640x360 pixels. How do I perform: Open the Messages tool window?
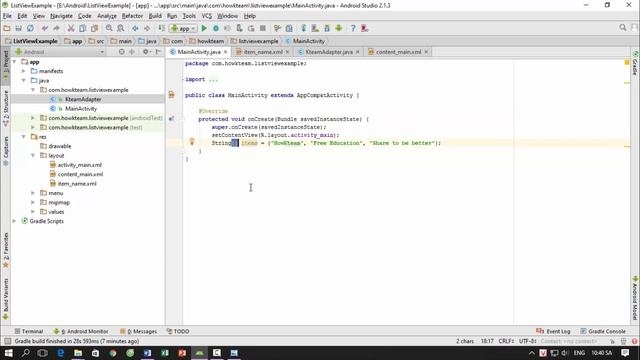pyautogui.click(x=139, y=331)
